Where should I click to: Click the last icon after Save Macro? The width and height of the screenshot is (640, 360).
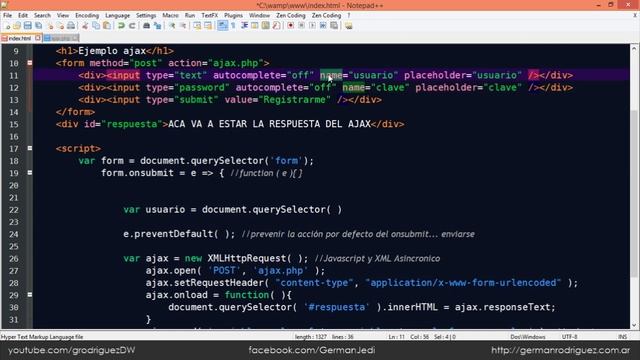click(x=348, y=26)
